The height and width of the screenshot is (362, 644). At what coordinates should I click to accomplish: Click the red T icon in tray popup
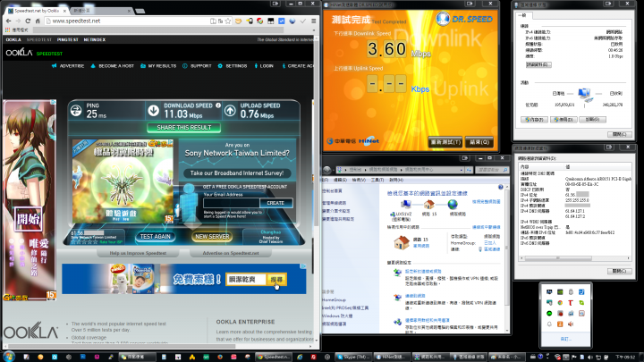coord(571,303)
